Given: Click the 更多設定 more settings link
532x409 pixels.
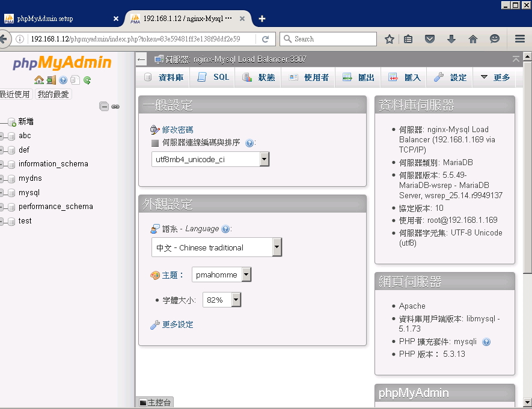Looking at the screenshot, I should (x=177, y=325).
